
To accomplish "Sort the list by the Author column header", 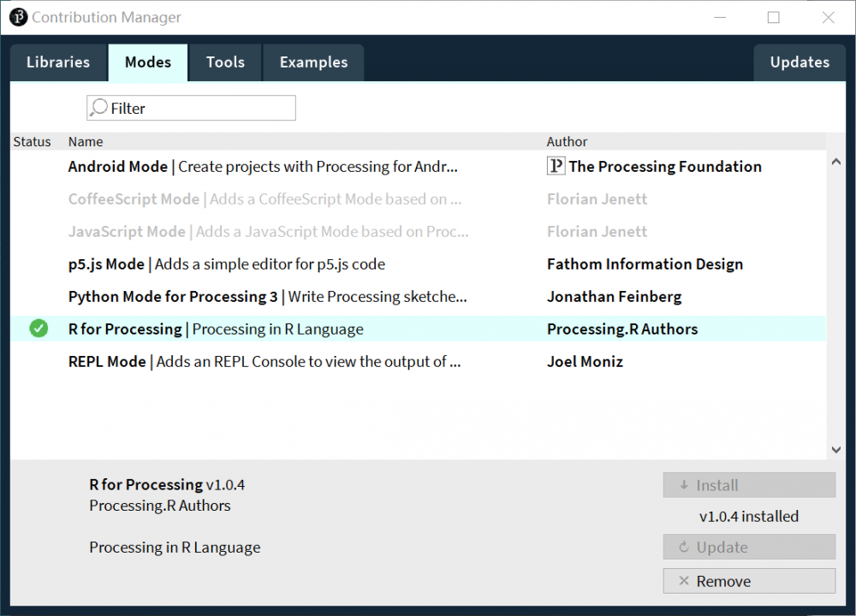I will [568, 142].
